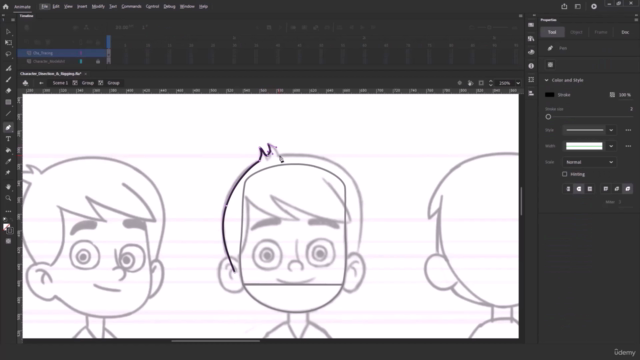Screen dimensions: 640x360
Task: Open the Window menu
Action: pyautogui.click(x=187, y=7)
